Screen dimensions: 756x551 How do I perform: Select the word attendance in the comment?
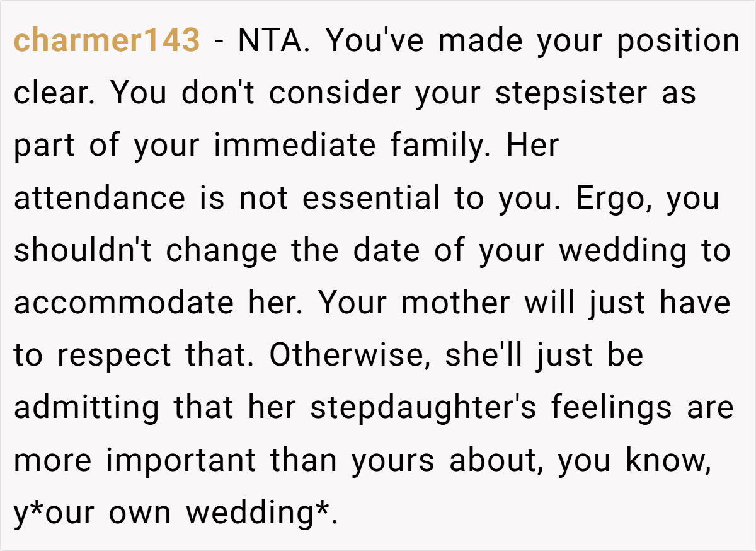point(99,199)
